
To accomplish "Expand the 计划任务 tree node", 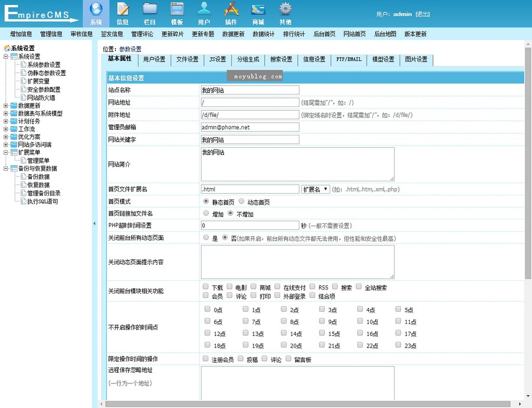I will (x=6, y=121).
